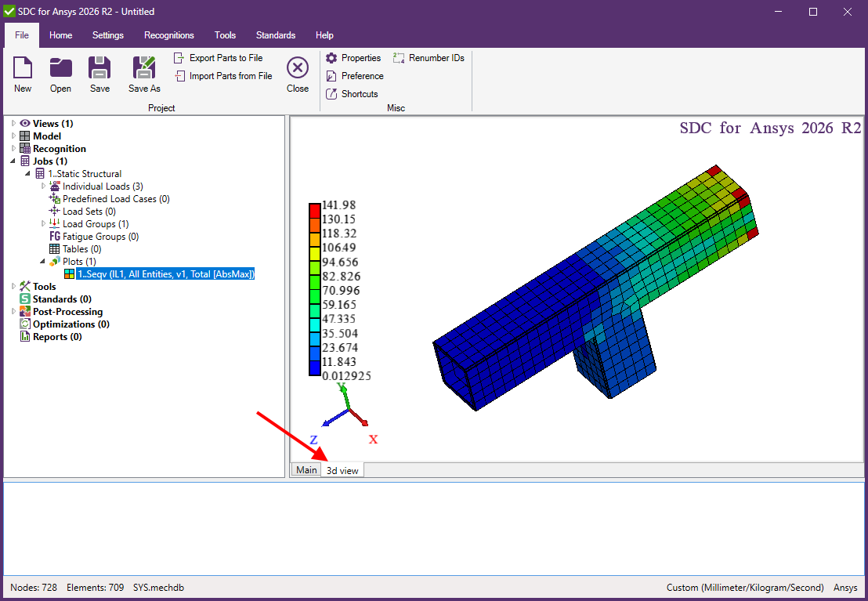Select the 3d view tab
Viewport: 868px width, 601px height.
(x=342, y=470)
